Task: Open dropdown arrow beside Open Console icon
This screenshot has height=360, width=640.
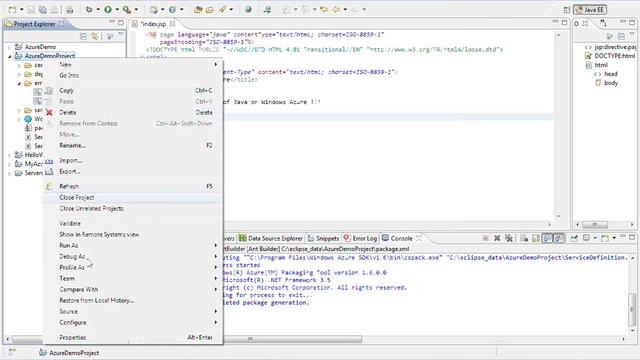Action: 614,238
